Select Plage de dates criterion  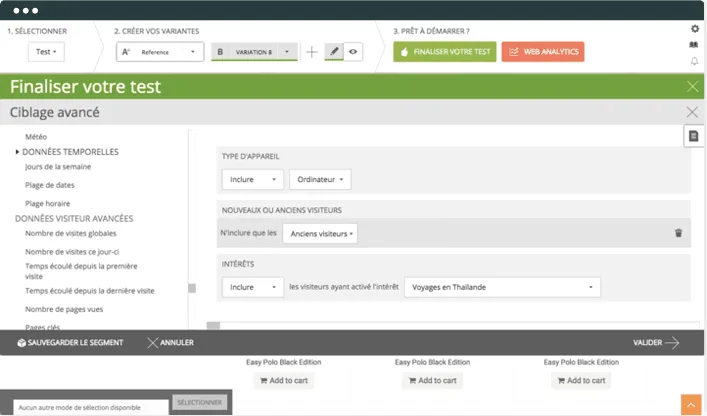(x=50, y=185)
